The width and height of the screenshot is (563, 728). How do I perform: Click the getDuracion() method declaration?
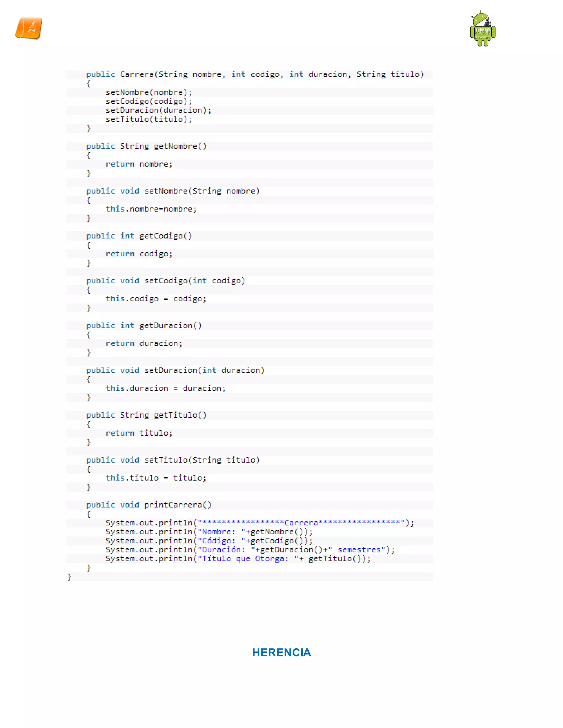click(x=144, y=325)
